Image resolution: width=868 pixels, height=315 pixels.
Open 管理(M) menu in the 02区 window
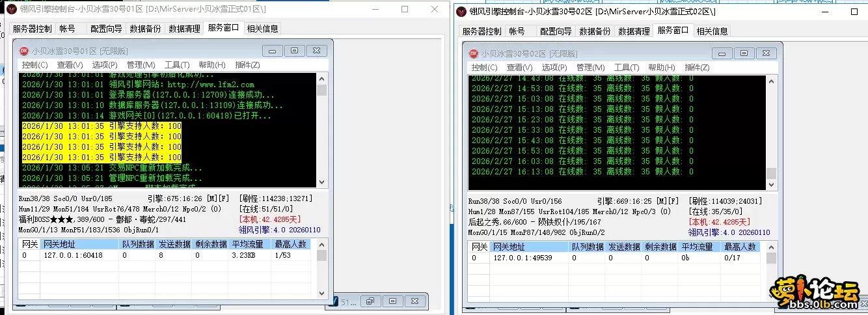(x=590, y=68)
